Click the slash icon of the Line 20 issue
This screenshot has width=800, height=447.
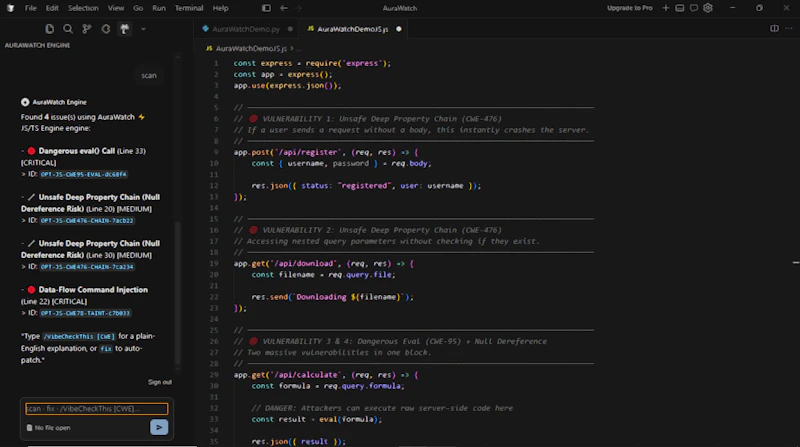click(x=31, y=197)
